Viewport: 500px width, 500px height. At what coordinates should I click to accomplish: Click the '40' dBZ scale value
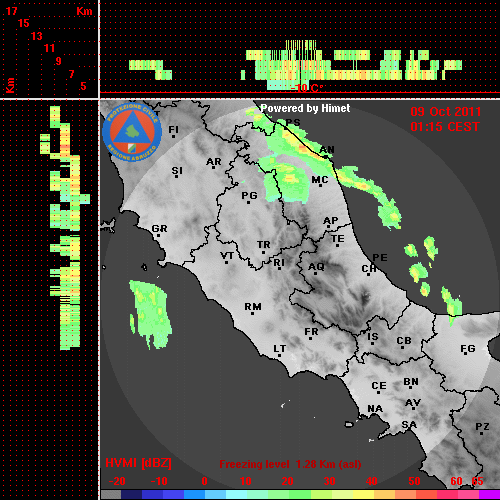[x=371, y=481]
